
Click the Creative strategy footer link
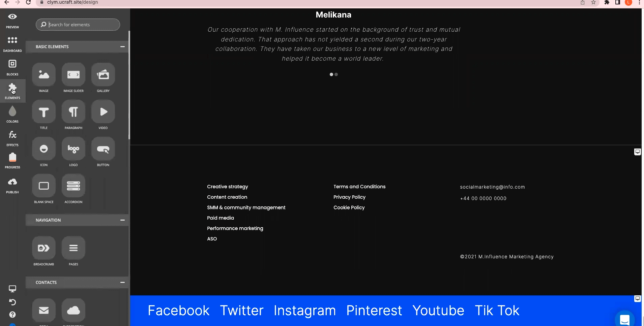228,187
